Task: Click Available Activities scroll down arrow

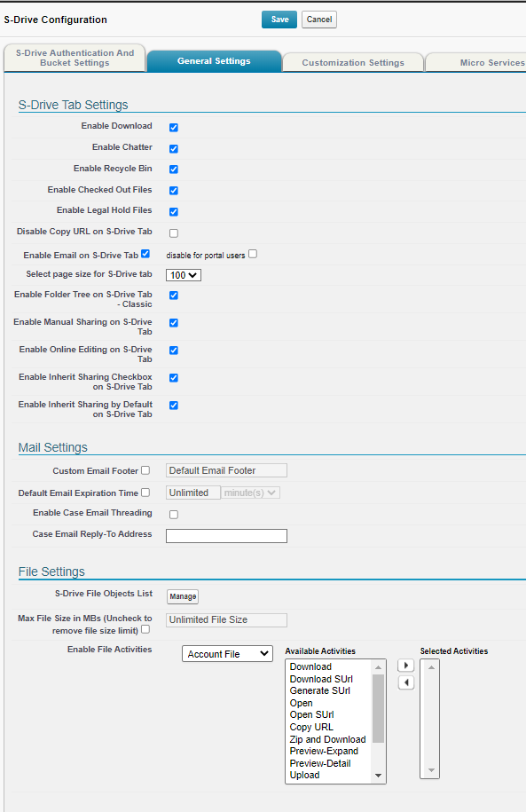Action: 378,776
